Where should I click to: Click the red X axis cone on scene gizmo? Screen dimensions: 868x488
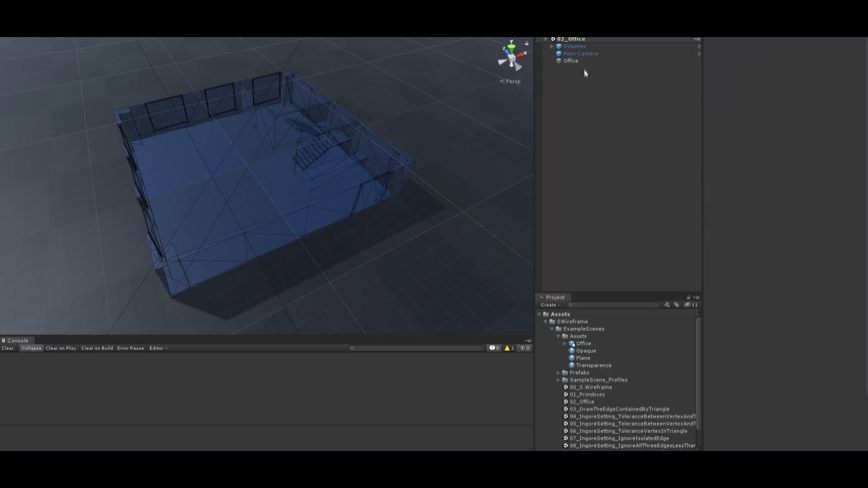pyautogui.click(x=520, y=54)
